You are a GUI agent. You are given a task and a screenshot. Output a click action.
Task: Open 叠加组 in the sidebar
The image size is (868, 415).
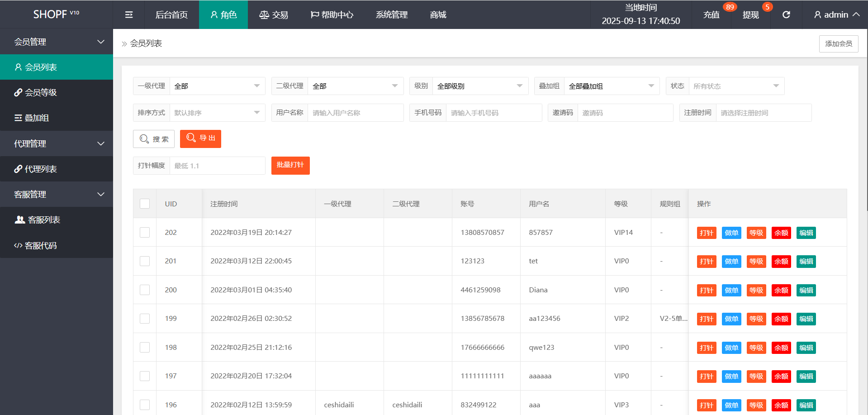coord(36,118)
